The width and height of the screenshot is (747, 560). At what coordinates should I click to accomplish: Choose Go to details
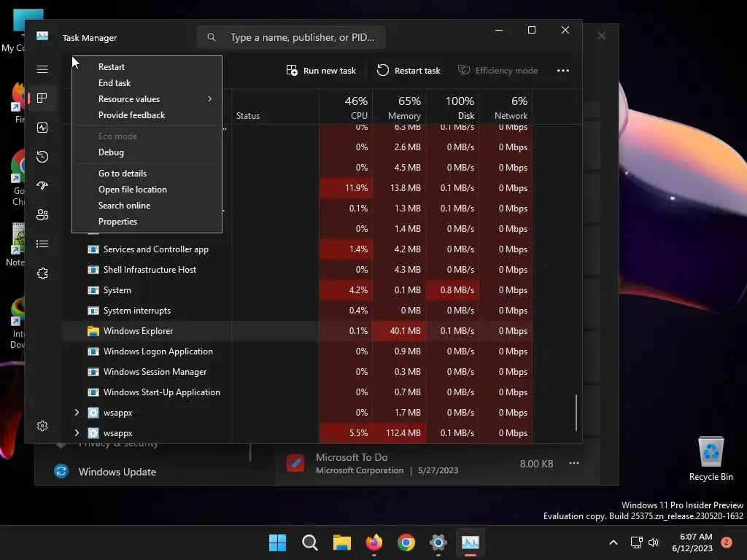pos(147,174)
